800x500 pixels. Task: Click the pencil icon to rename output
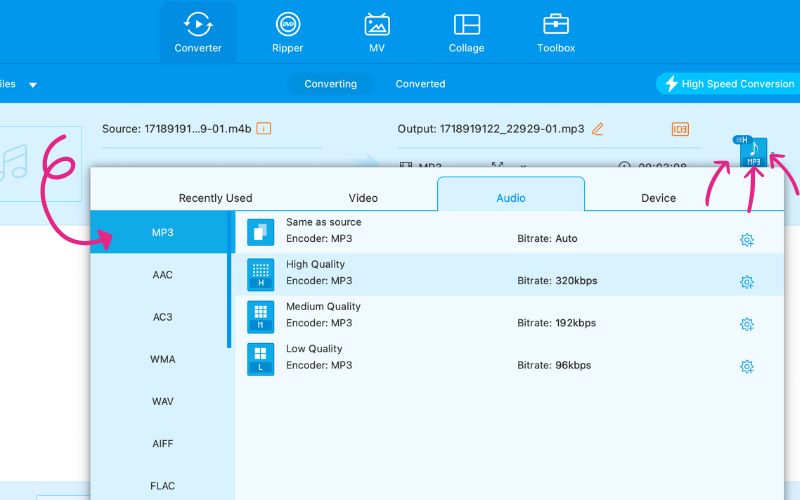click(597, 129)
